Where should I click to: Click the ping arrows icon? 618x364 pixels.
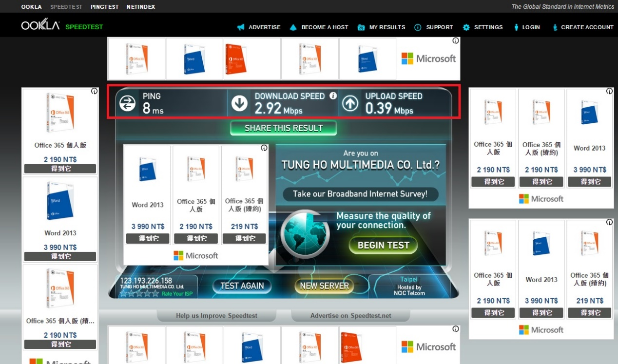128,103
